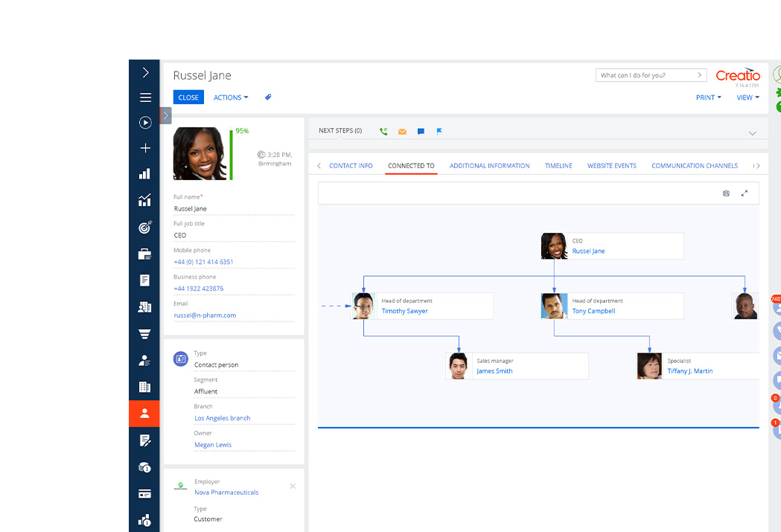Image resolution: width=781 pixels, height=532 pixels.
Task: Click the 'What can I do for you?' search field
Action: point(645,75)
